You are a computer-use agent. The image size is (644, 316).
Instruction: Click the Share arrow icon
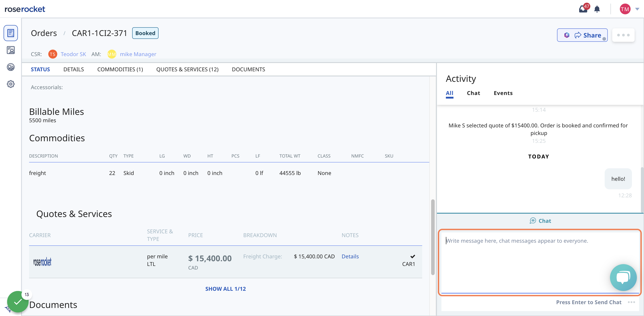tap(578, 35)
